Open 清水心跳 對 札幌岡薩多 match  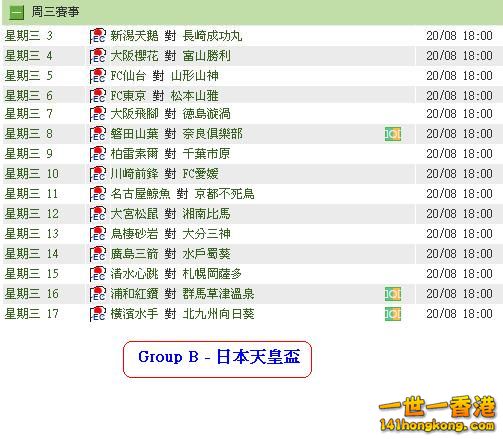click(x=176, y=274)
